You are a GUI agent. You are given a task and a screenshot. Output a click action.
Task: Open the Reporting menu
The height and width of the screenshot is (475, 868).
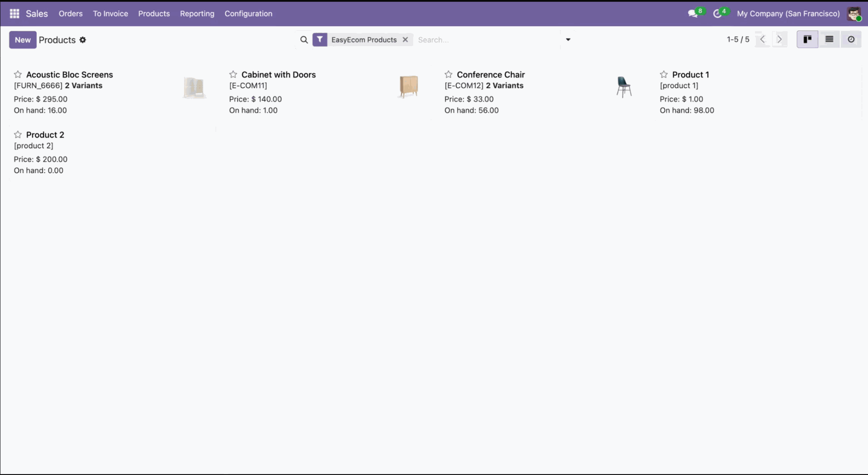(197, 14)
